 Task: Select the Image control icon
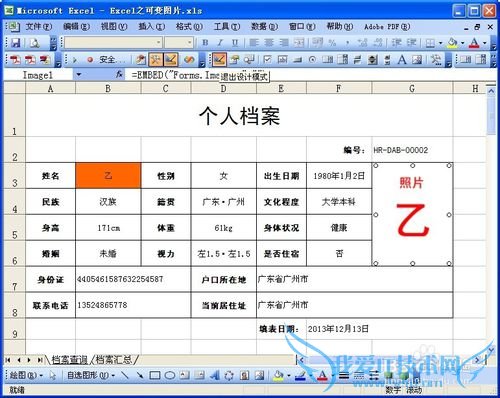(417, 60)
